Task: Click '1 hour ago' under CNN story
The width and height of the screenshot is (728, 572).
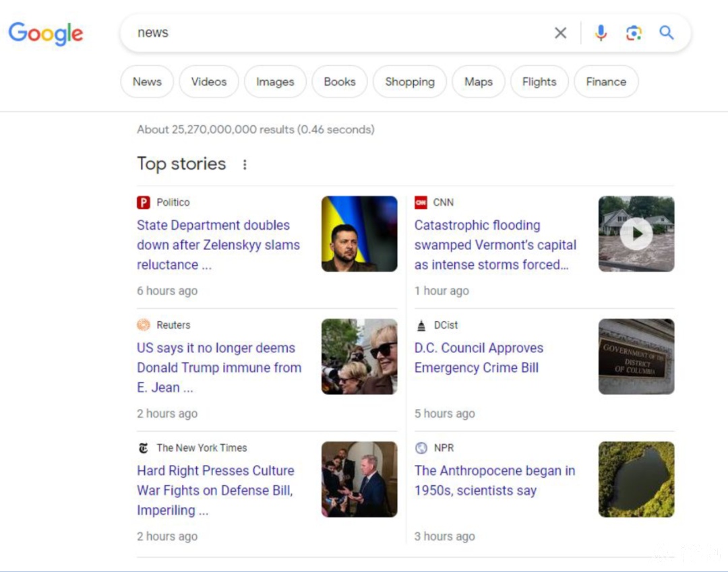Action: [x=442, y=291]
